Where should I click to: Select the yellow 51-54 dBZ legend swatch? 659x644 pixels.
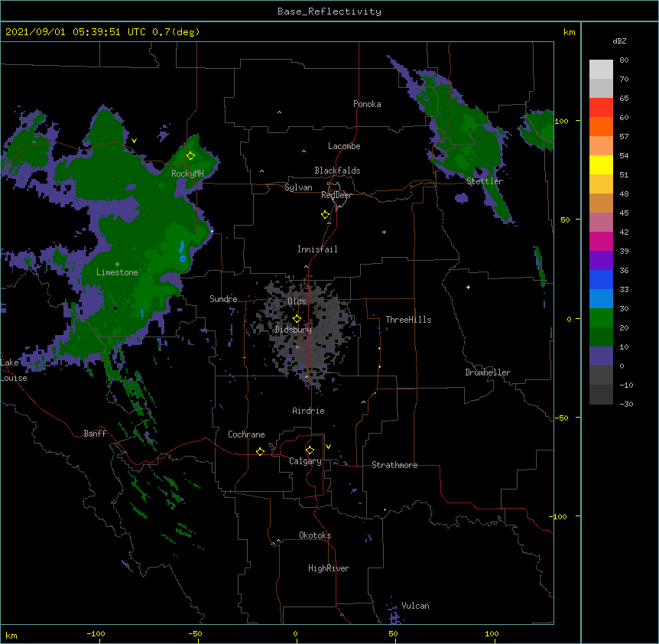pos(601,164)
